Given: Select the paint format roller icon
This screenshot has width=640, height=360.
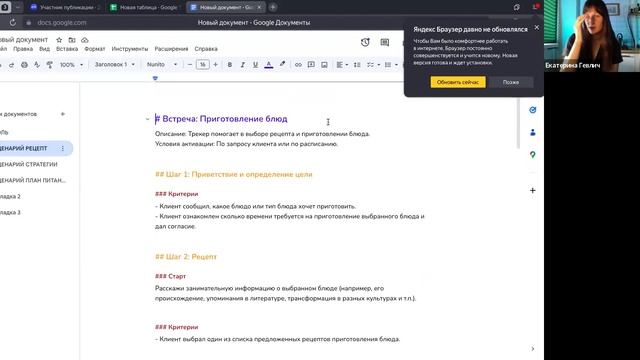Looking at the screenshot, I should (x=49, y=64).
